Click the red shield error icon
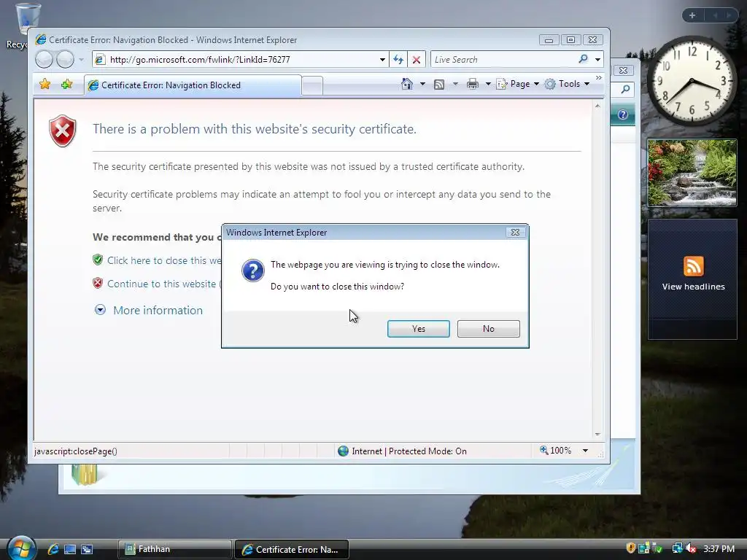 pos(63,131)
